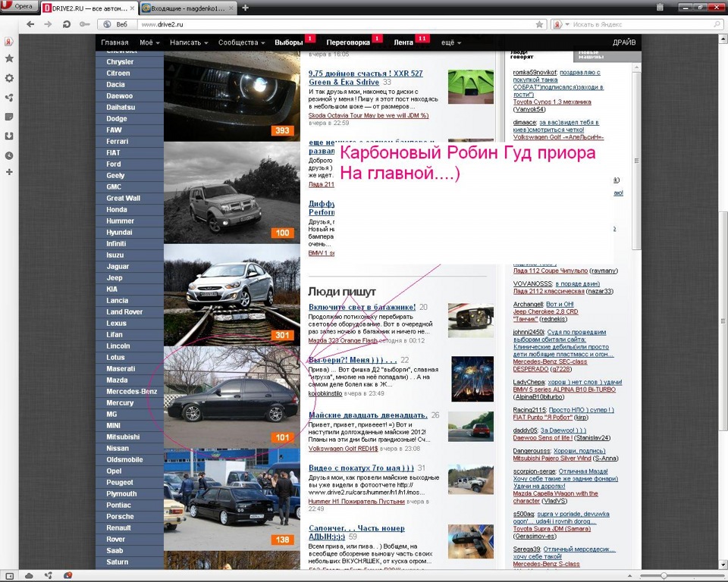Open Opera Link cloud icon in status bar
Image resolution: width=728 pixels, height=582 pixels.
click(x=29, y=576)
